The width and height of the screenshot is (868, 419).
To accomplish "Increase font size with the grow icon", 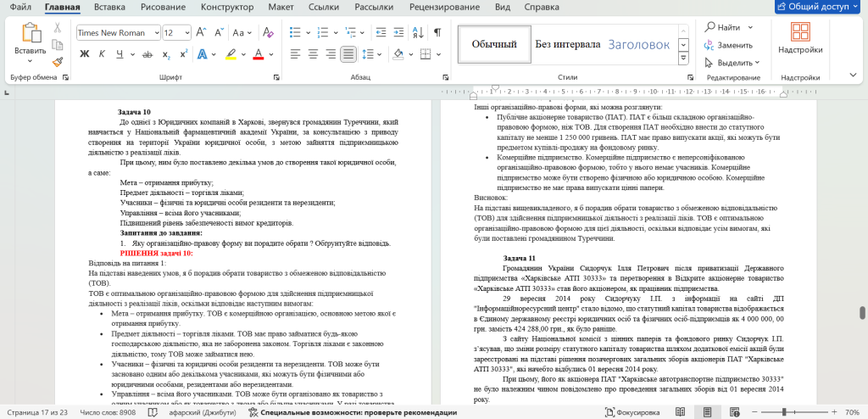I will point(202,33).
